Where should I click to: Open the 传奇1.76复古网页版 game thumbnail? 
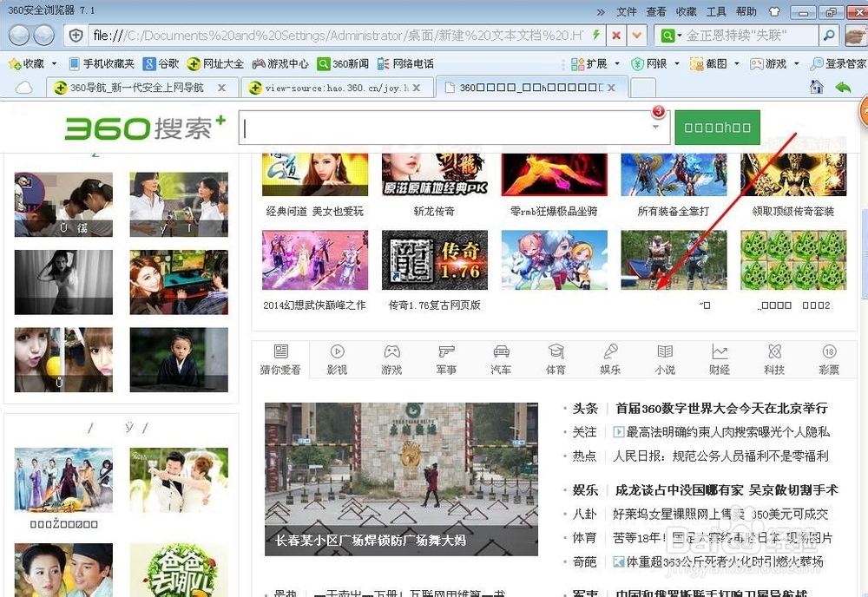(435, 260)
